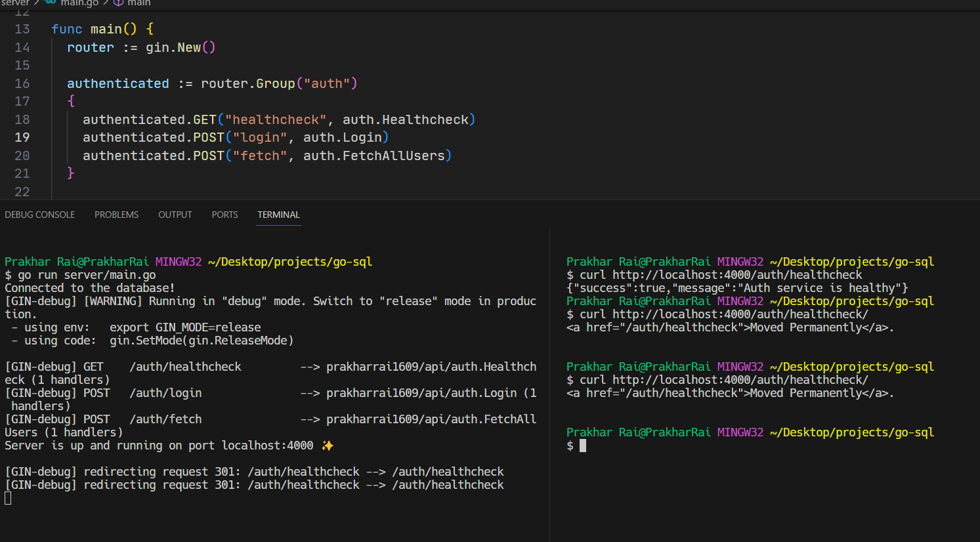Click the "login" string on line 19
Viewport: 980px width, 542px height.
click(260, 137)
